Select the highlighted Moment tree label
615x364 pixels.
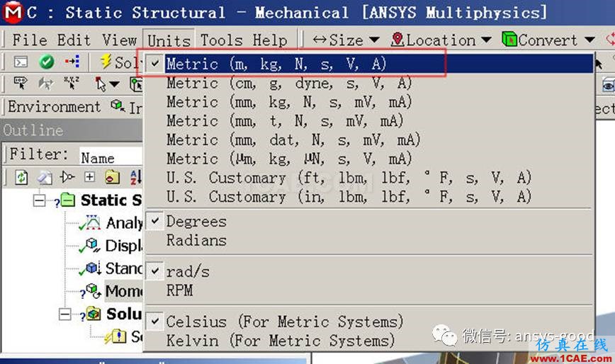[123, 291]
